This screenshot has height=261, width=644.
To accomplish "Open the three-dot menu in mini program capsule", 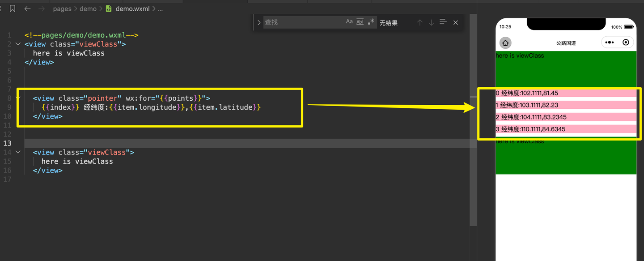I will (x=609, y=43).
